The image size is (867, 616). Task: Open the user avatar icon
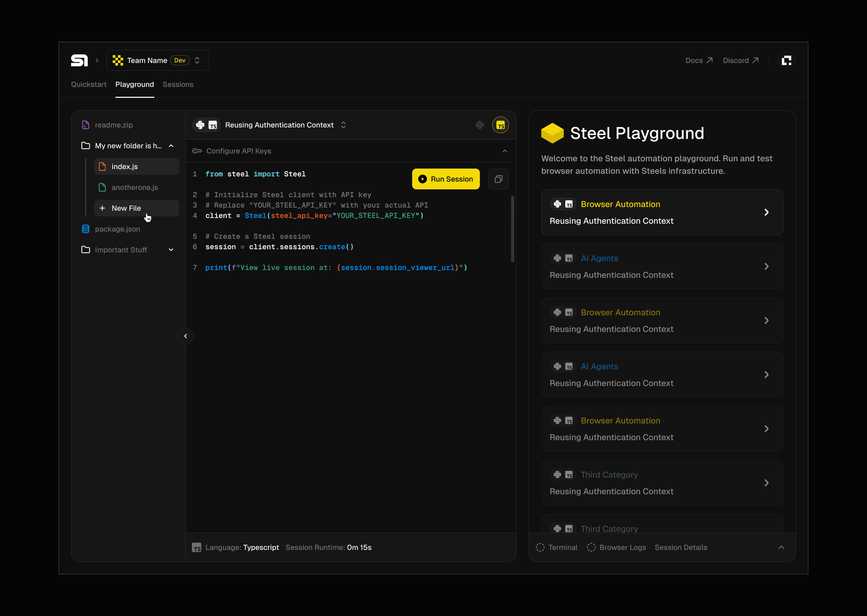click(x=787, y=60)
